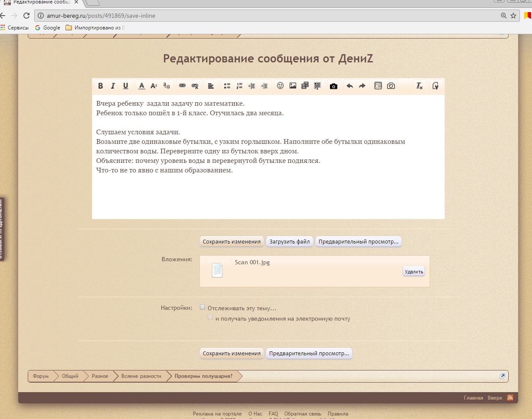This screenshot has width=532, height=419.
Task: Click the media insert icon
Action: pos(305,86)
